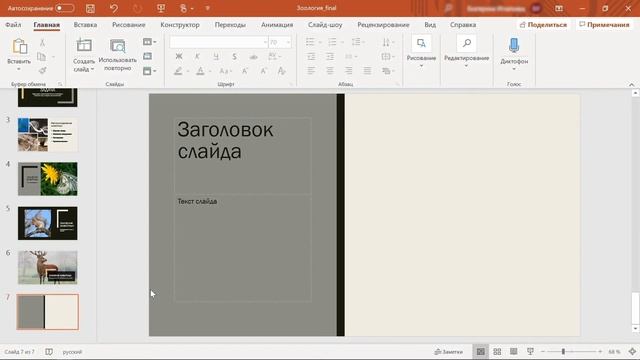Viewport: 640px width, 360px height.
Task: Click the Диктофон microphone icon
Action: [514, 46]
